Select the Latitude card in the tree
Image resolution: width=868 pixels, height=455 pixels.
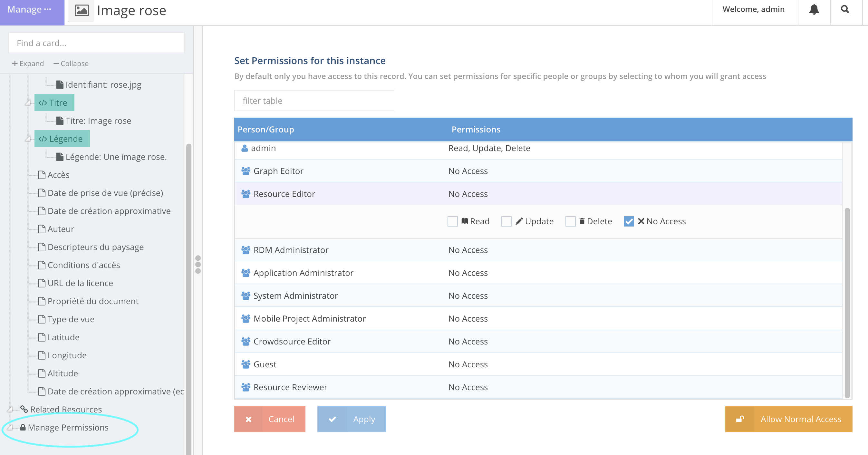(x=63, y=337)
